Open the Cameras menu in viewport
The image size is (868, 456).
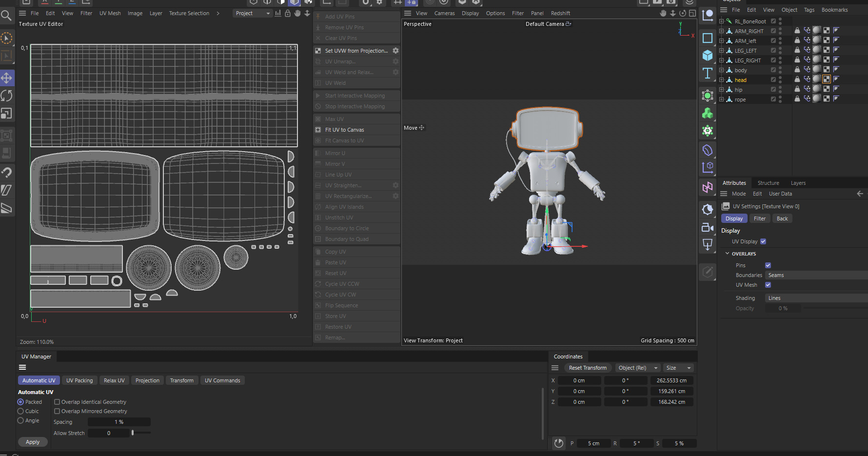(444, 13)
